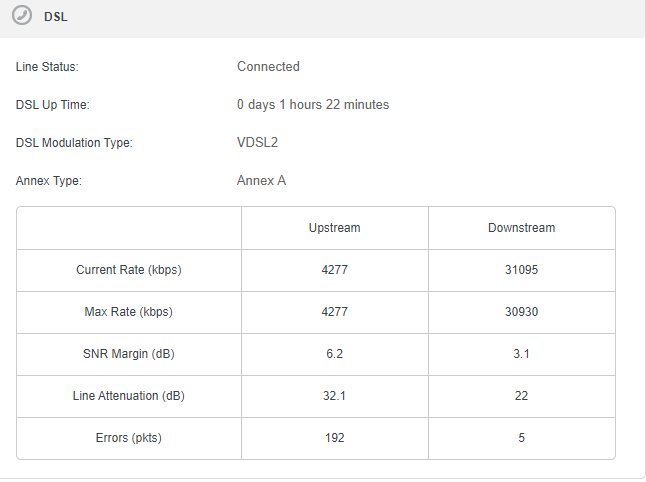Select the VDSL2 modulation type value
The height and width of the screenshot is (482, 646).
tap(257, 143)
